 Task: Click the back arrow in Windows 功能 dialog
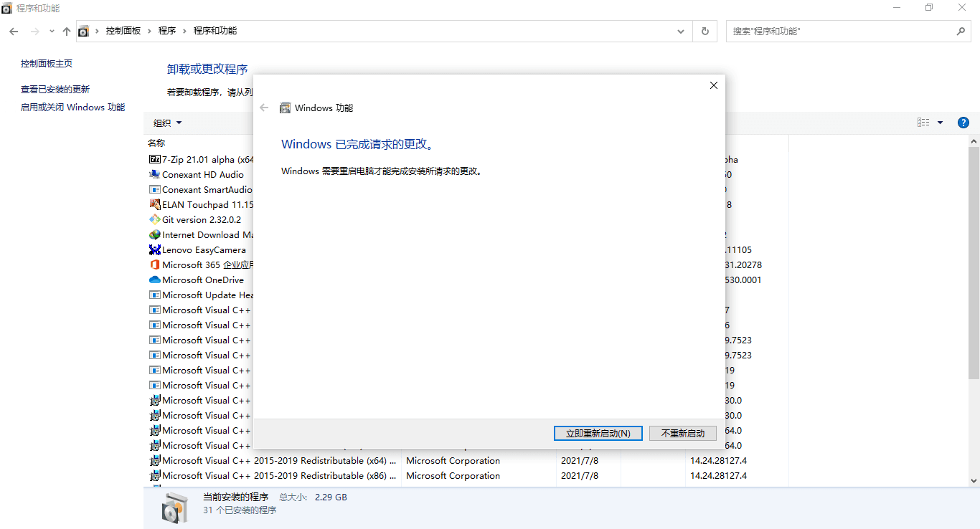coord(264,108)
